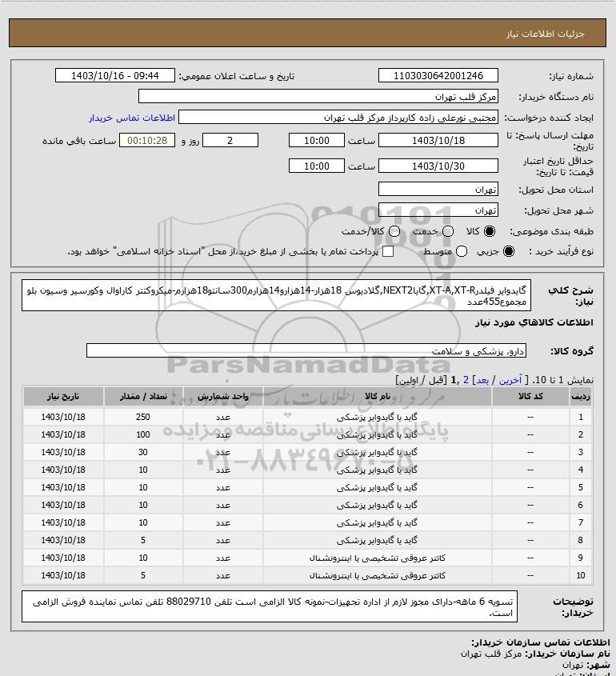
Task: Select the متوسط purchase type radio
Action: pyautogui.click(x=462, y=251)
